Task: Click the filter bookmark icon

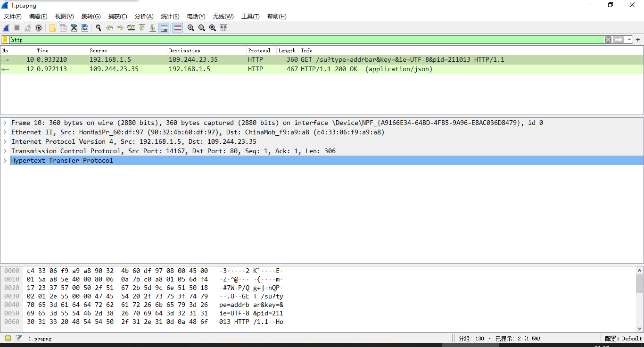Action: (5, 40)
